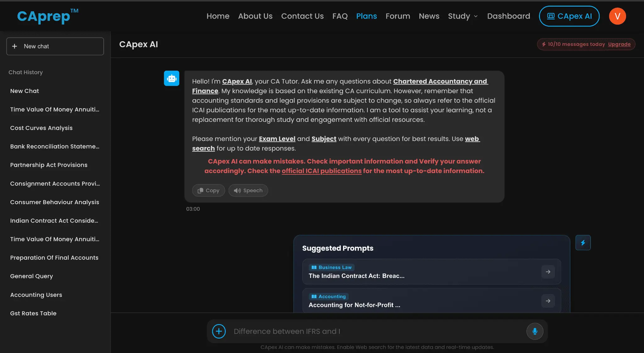Select the Indian Contract Act suggested prompt
The image size is (644, 353).
[431, 272]
